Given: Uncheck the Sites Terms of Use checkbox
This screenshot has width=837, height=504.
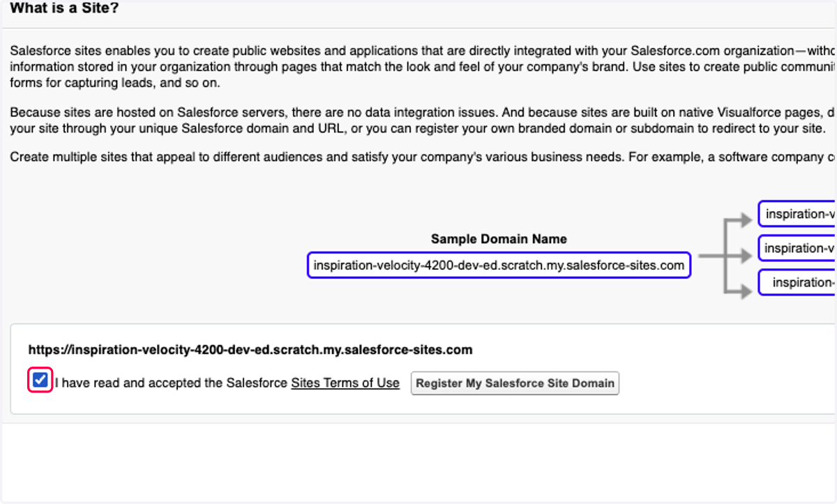Looking at the screenshot, I should click(40, 381).
